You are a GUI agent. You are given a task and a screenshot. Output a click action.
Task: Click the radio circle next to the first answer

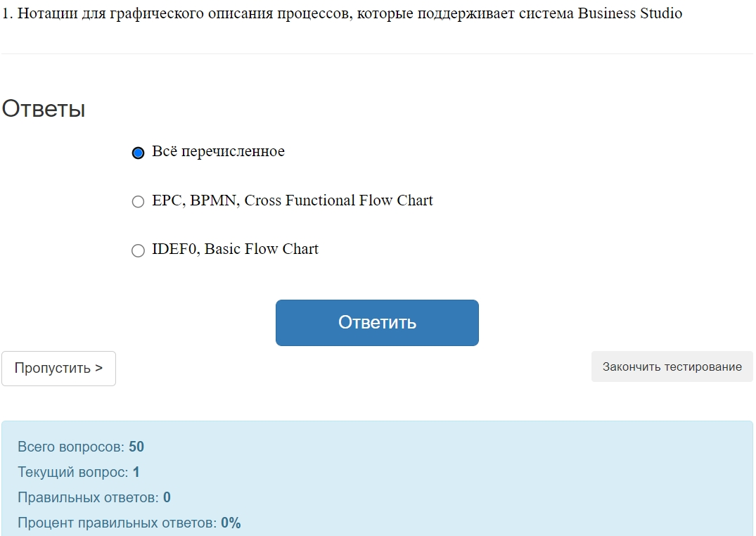click(138, 151)
